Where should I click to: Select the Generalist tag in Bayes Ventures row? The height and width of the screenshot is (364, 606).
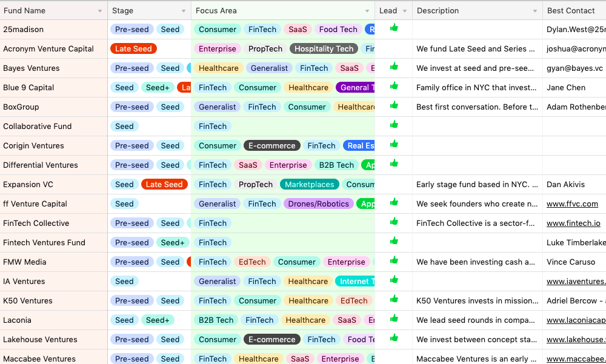coord(269,68)
